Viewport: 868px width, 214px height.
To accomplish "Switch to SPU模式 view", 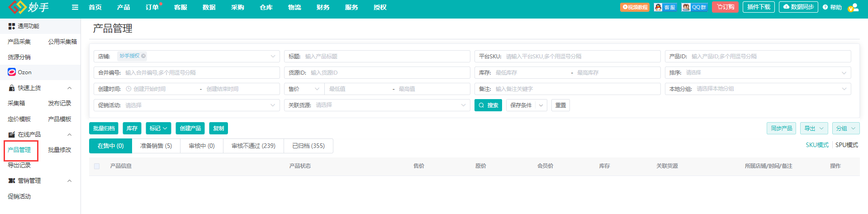I will click(x=846, y=145).
